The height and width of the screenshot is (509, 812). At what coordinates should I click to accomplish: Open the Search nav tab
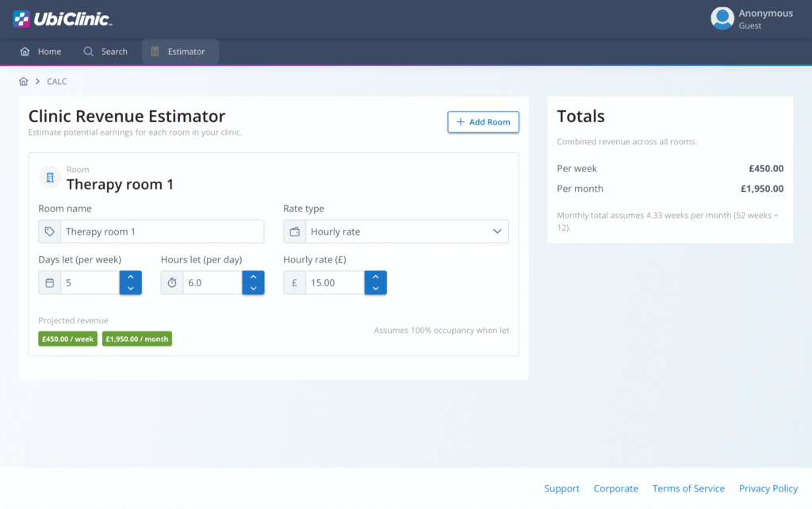click(x=105, y=52)
